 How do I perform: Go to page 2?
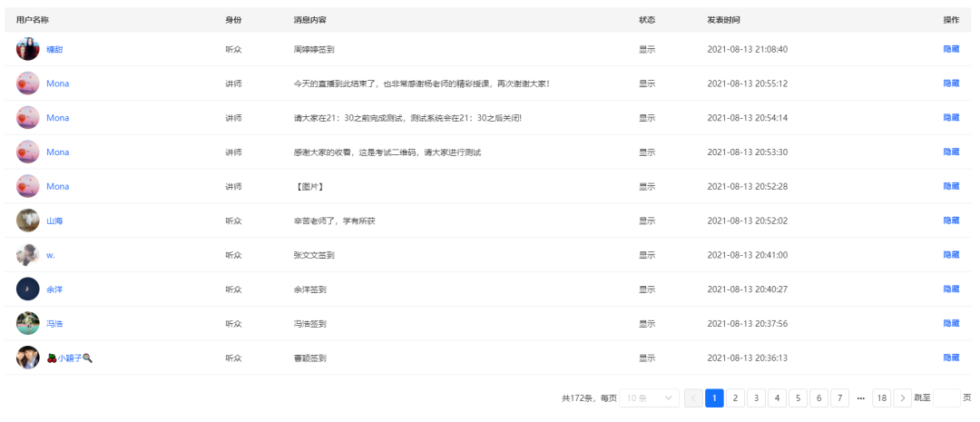pos(735,397)
